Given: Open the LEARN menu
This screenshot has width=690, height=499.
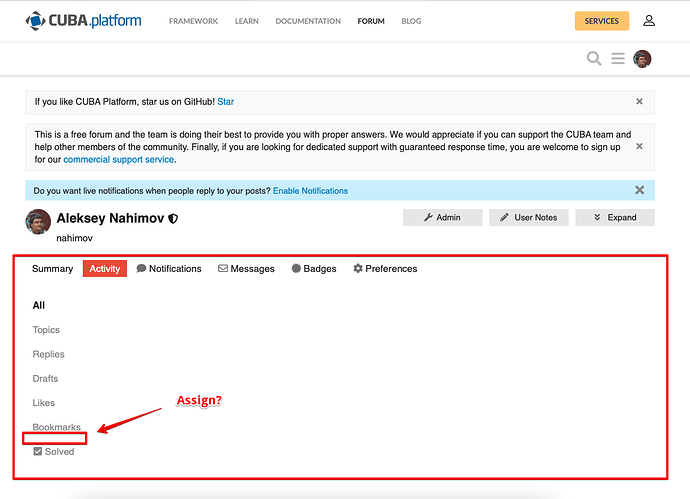Looking at the screenshot, I should pyautogui.click(x=246, y=21).
